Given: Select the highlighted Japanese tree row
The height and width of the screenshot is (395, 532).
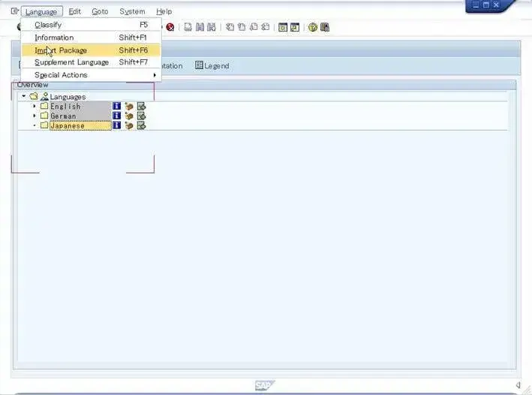Looking at the screenshot, I should click(x=81, y=125).
